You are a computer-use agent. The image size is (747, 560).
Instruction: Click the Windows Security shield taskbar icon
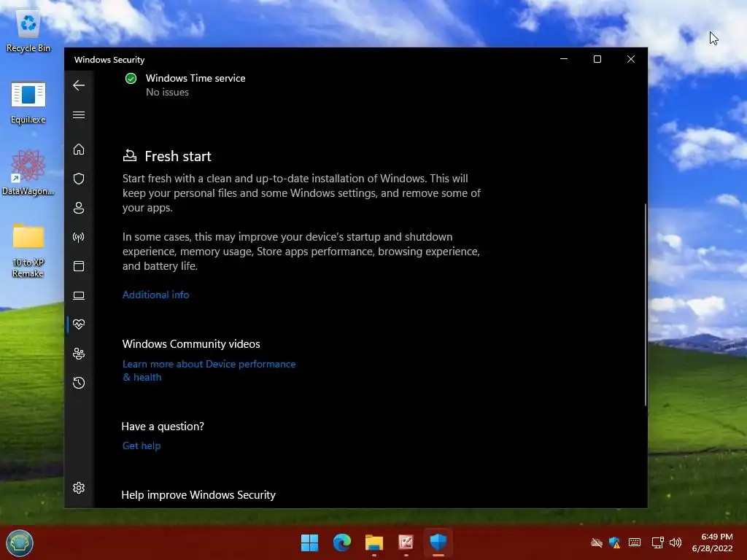(438, 542)
